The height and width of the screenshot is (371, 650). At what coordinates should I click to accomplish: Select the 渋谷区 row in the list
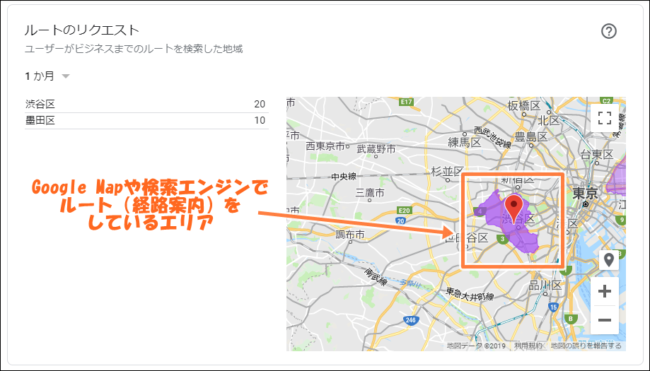tap(147, 104)
